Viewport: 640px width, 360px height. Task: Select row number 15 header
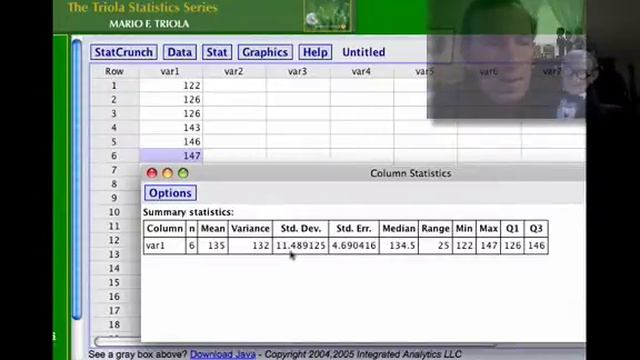[114, 282]
